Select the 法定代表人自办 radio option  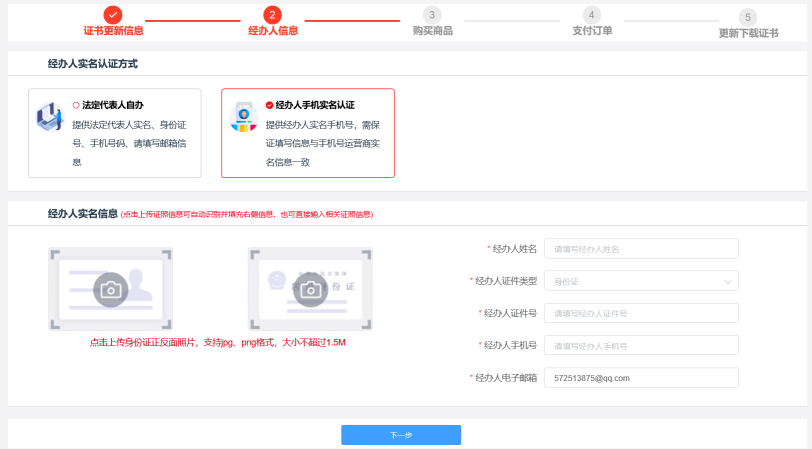[x=76, y=105]
